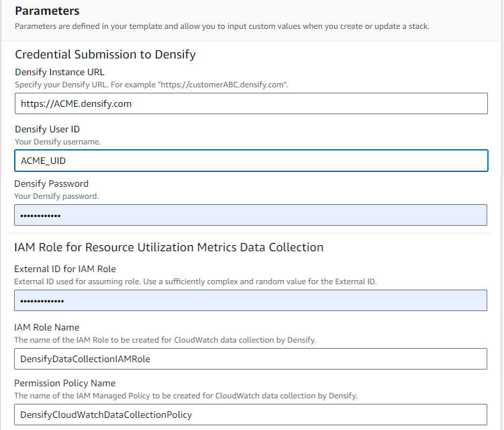
Task: Click the 'Parameters are defined in your template' description
Action: tap(221, 26)
